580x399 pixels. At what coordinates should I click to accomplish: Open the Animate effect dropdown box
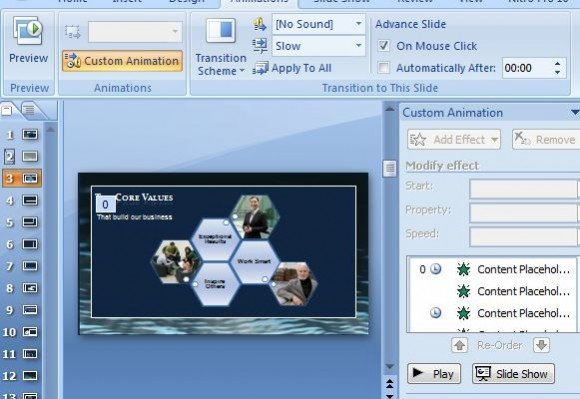tap(135, 32)
